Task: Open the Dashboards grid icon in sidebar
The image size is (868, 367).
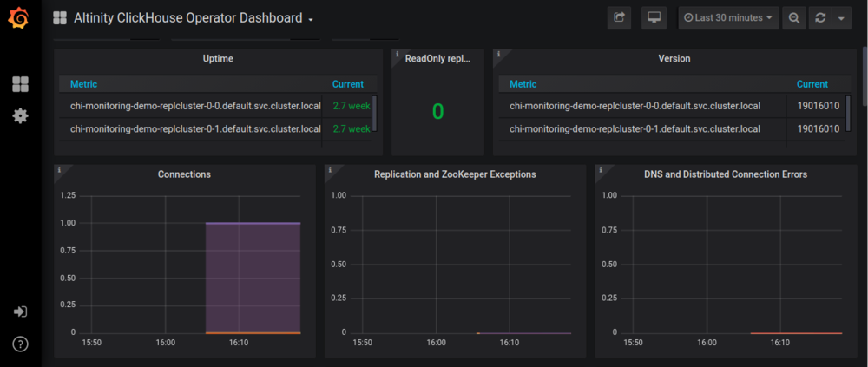Action: (x=20, y=84)
